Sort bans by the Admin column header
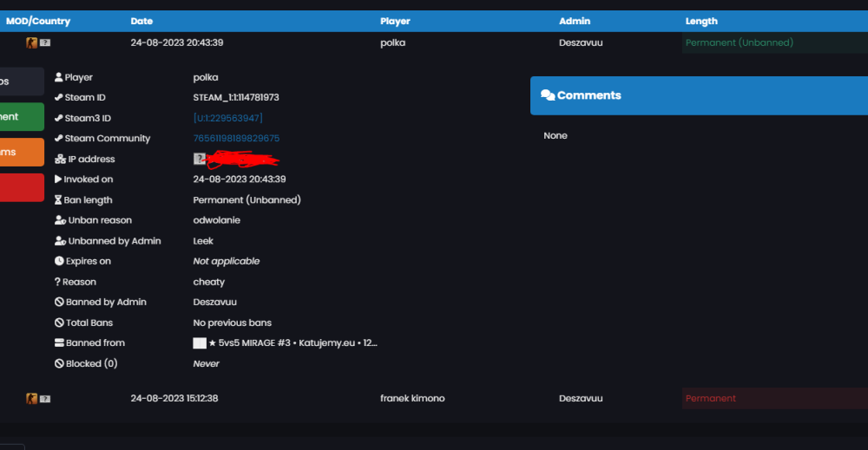 pyautogui.click(x=575, y=21)
